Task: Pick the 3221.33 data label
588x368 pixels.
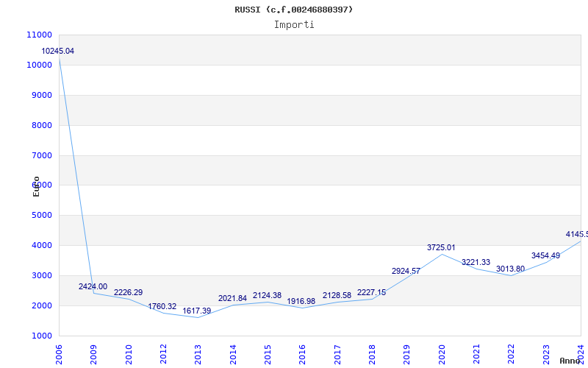Action: [476, 263]
